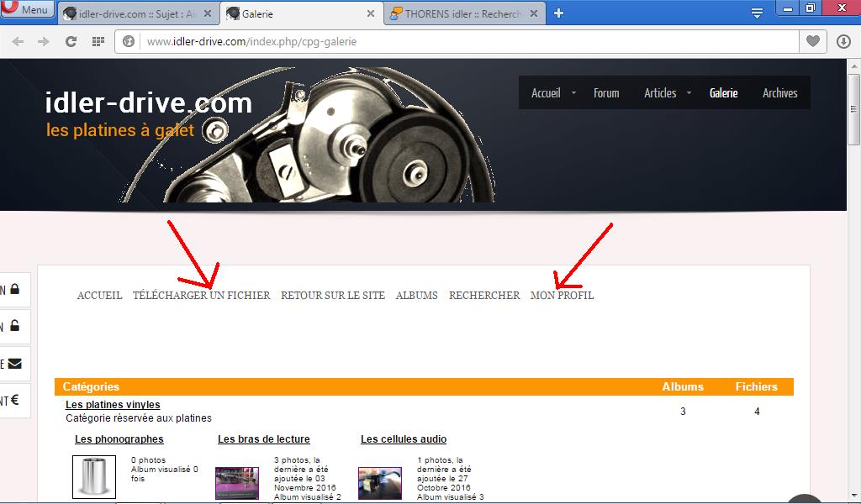Open the envelope contact sidebar button
The image size is (861, 504).
coord(14,364)
